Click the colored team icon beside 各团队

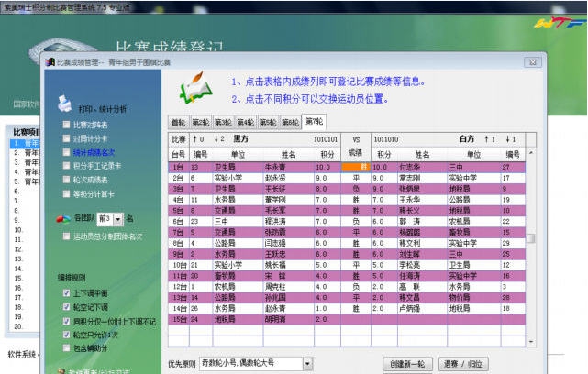63,219
